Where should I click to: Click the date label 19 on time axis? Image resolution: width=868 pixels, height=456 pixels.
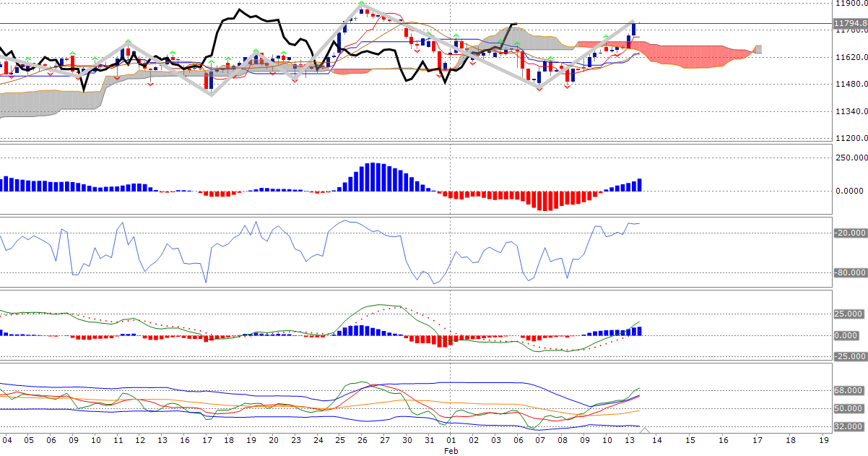coord(824,439)
